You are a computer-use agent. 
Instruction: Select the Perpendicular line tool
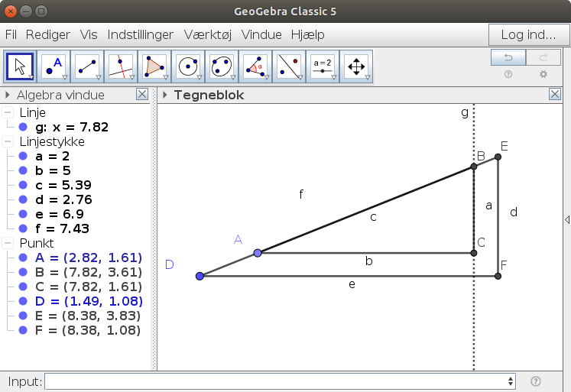click(121, 66)
